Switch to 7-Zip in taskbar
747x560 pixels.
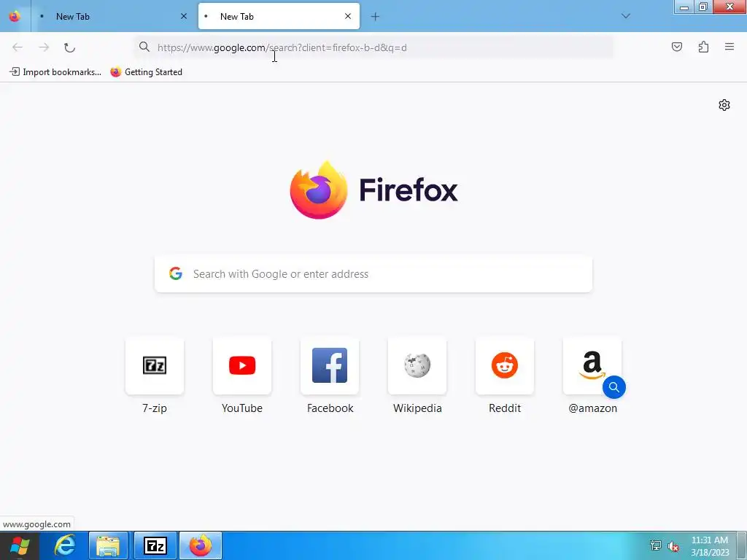pyautogui.click(x=155, y=545)
